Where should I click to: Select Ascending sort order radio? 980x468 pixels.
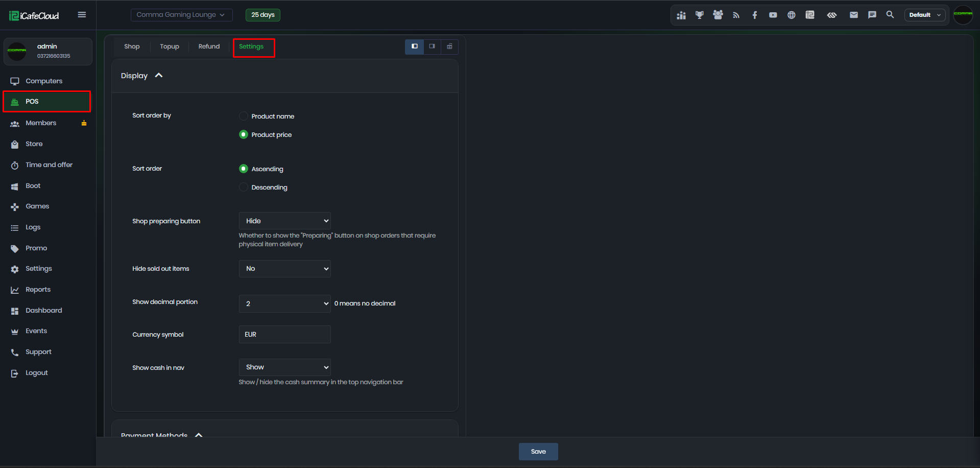pos(244,169)
